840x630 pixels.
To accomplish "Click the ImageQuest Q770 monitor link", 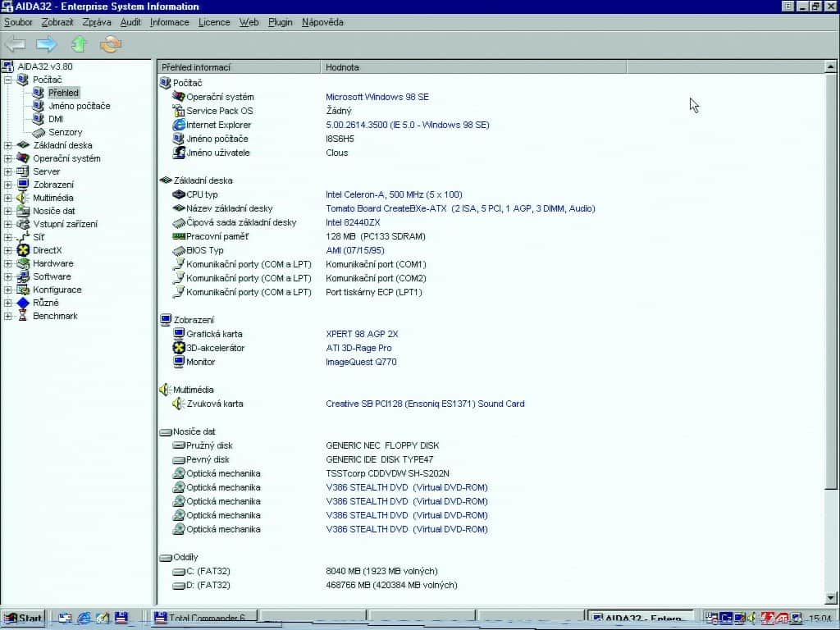I will click(x=361, y=362).
